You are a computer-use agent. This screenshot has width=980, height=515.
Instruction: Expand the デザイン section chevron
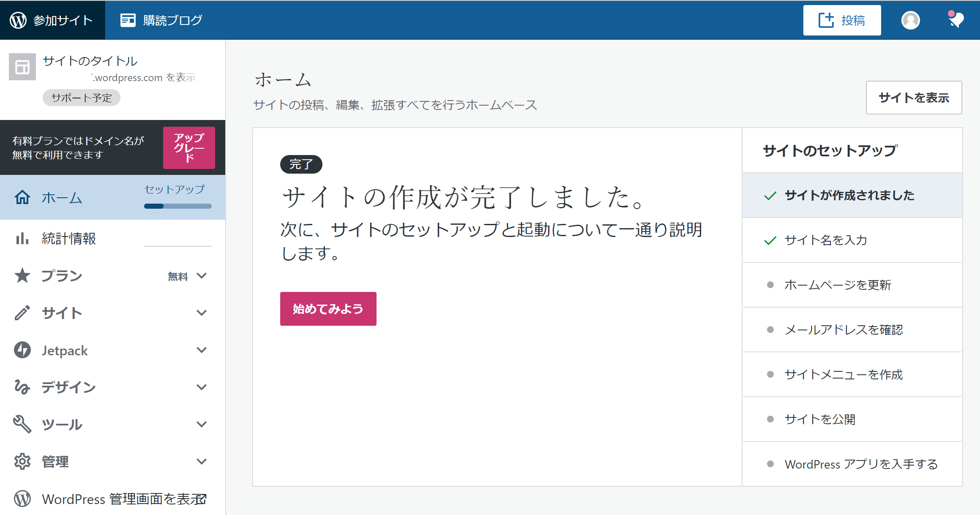[x=202, y=387]
